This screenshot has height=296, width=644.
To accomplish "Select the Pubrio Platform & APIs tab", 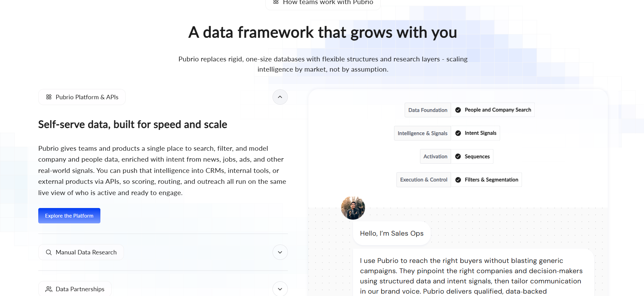I will tap(82, 97).
